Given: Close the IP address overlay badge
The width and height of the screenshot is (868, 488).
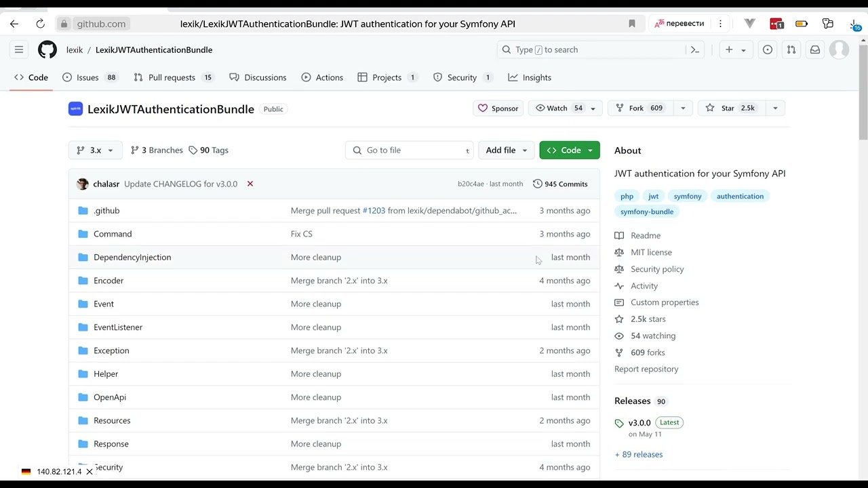Looking at the screenshot, I should (x=89, y=472).
